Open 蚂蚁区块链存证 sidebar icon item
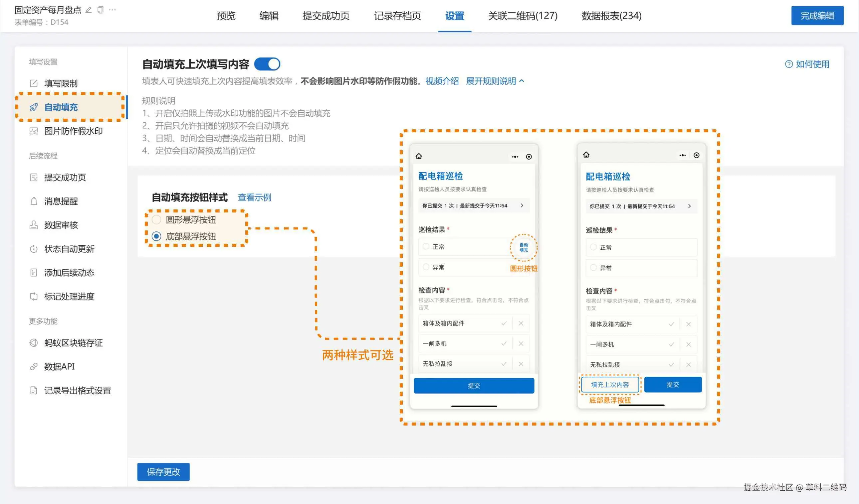 [33, 343]
